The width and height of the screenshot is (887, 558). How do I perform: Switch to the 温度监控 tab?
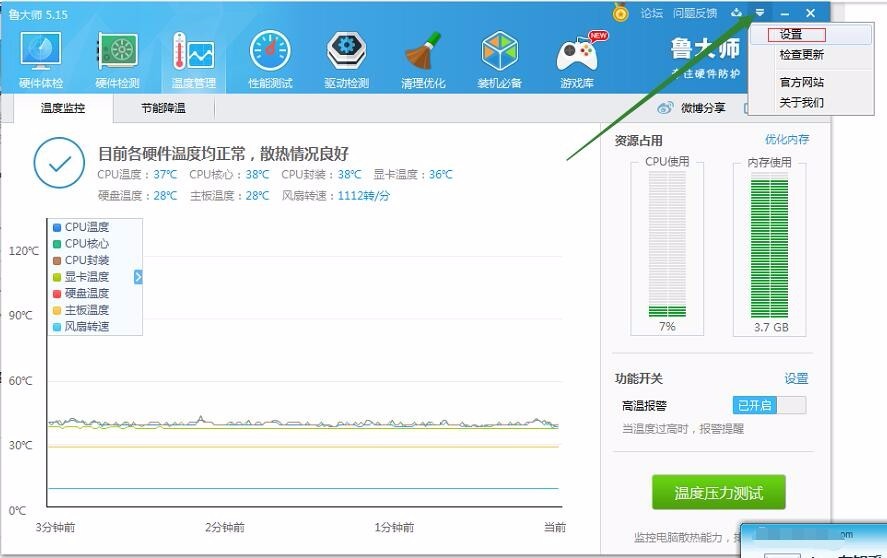click(63, 108)
